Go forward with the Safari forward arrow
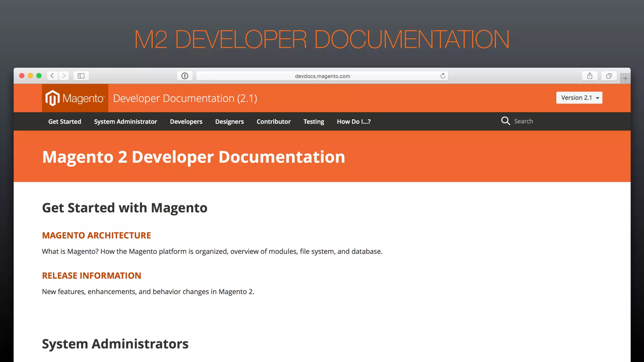 tap(64, 76)
